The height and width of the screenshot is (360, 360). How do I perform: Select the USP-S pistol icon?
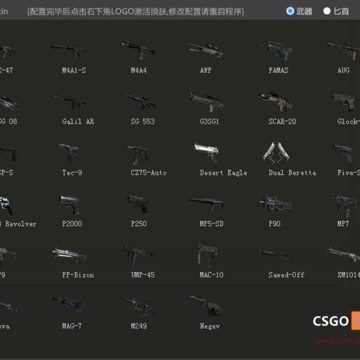coord(8,154)
